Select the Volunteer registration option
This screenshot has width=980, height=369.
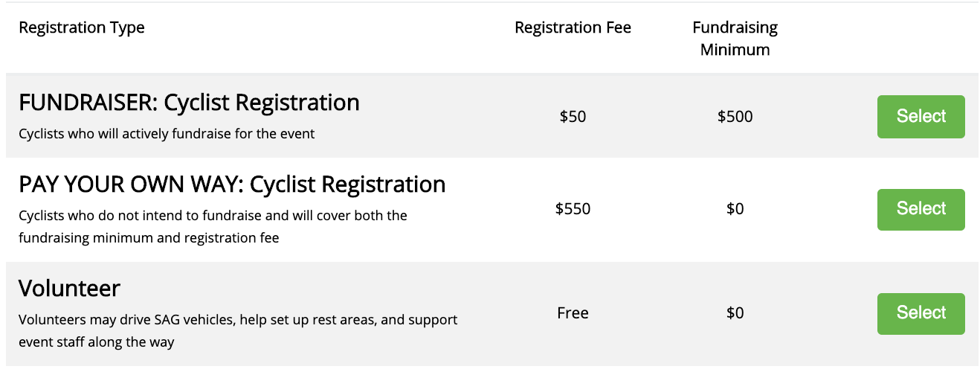[x=921, y=313]
